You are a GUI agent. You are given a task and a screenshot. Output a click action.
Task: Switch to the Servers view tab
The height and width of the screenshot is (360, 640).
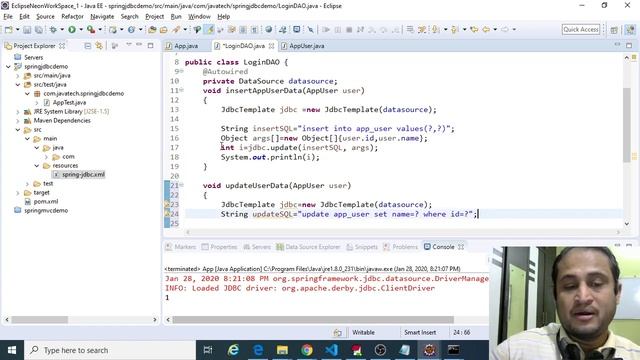tap(257, 247)
